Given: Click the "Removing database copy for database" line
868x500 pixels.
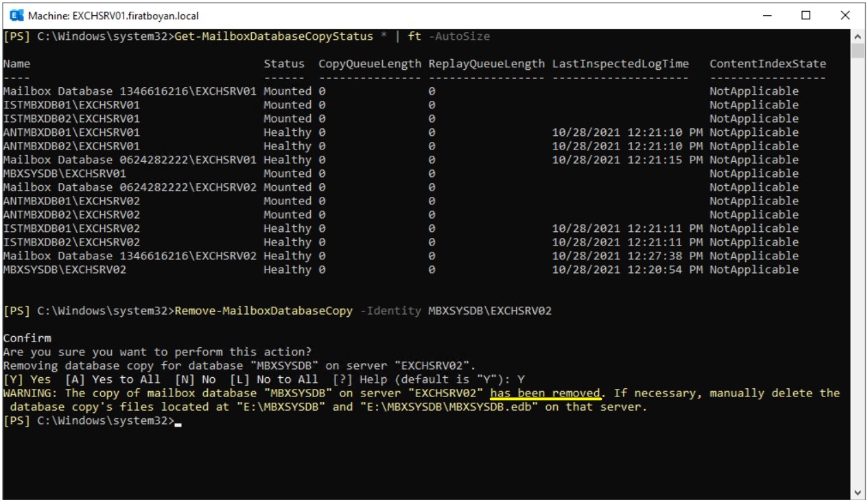Looking at the screenshot, I should coord(239,366).
